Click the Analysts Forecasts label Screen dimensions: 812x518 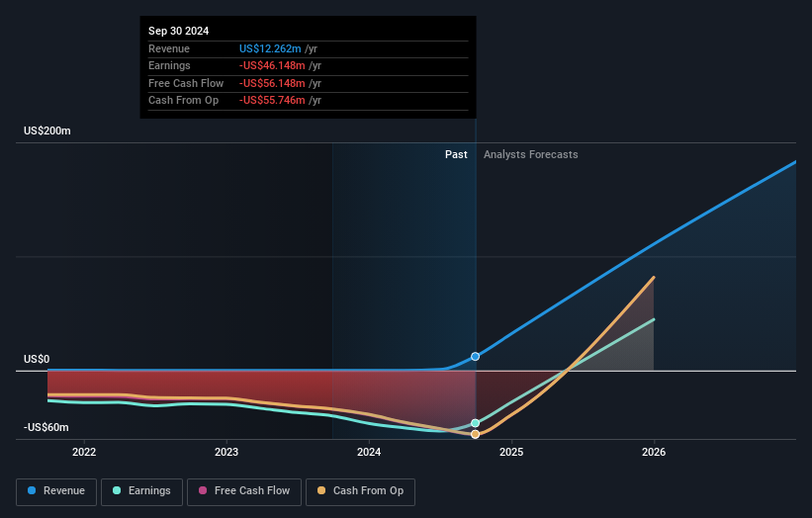[531, 154]
